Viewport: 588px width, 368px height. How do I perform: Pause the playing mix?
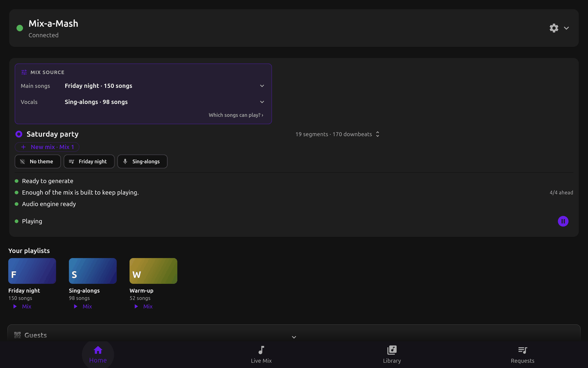click(x=563, y=221)
